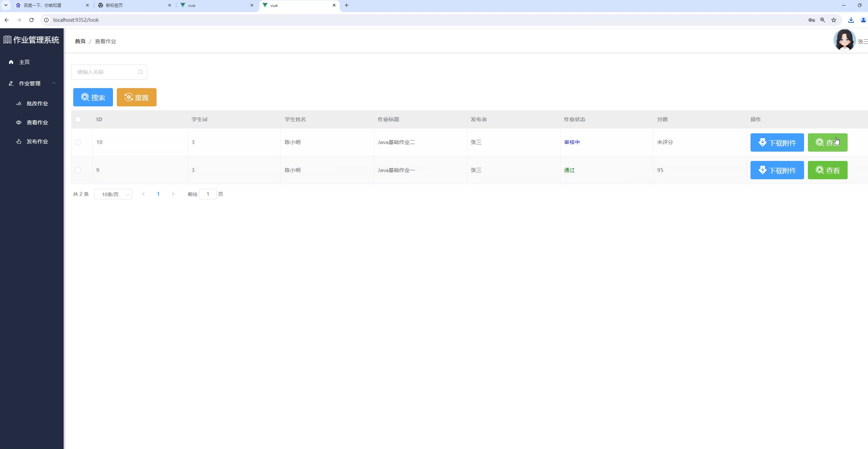The image size is (868, 449).
Task: Reload the page with refresh icon
Action: point(31,20)
